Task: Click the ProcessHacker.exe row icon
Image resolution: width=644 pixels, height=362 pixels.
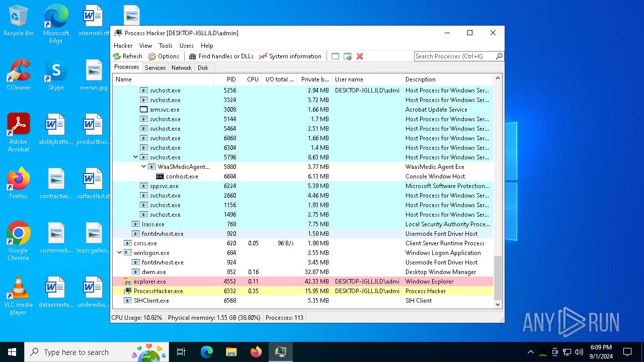Action: click(x=128, y=291)
